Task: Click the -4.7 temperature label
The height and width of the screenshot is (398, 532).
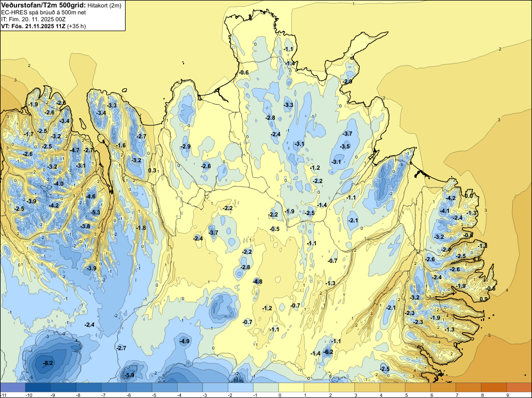Action: pyautogui.click(x=74, y=150)
